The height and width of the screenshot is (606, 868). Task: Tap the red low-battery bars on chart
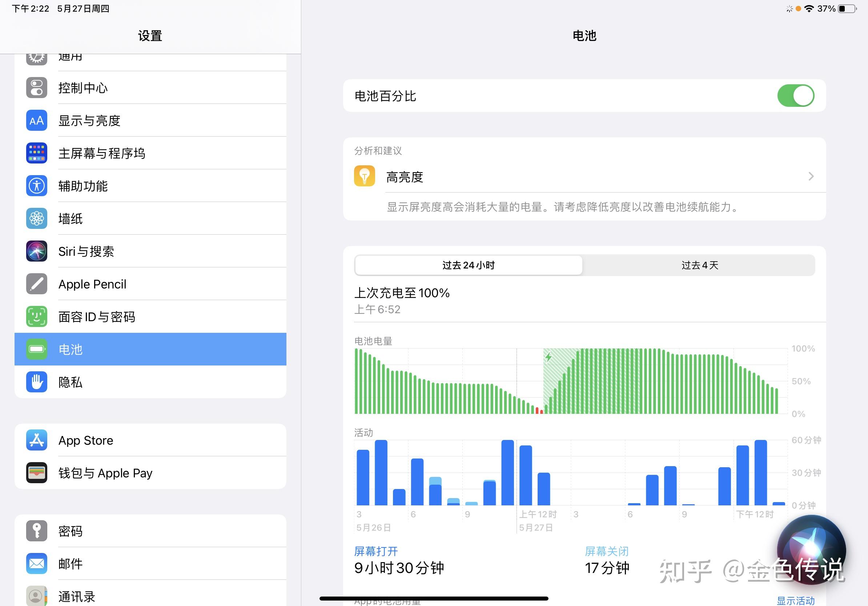(x=539, y=410)
